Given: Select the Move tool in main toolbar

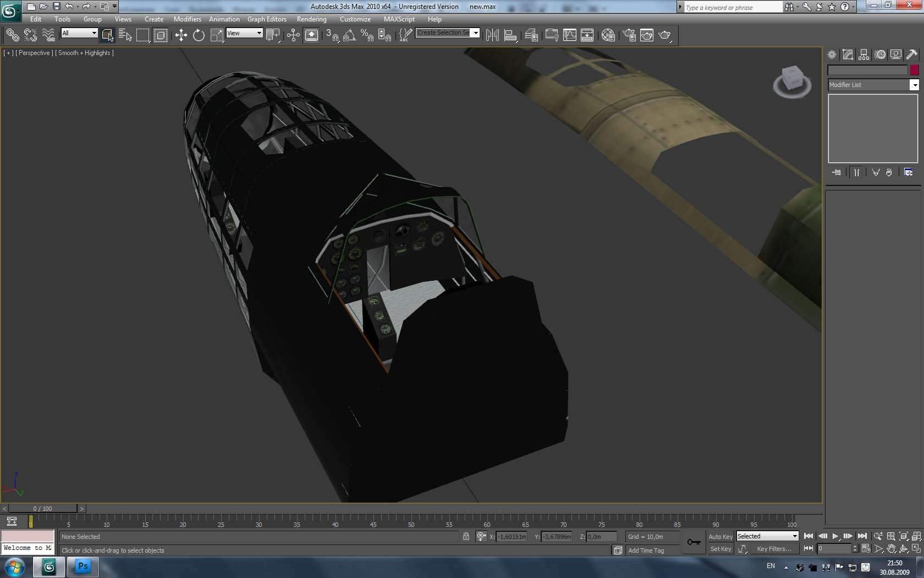Looking at the screenshot, I should [181, 35].
